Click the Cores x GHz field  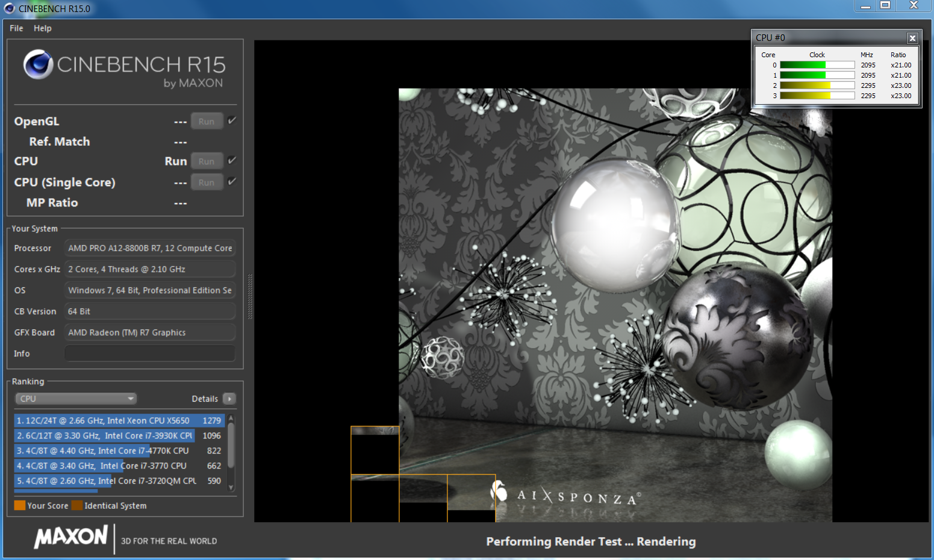point(149,269)
